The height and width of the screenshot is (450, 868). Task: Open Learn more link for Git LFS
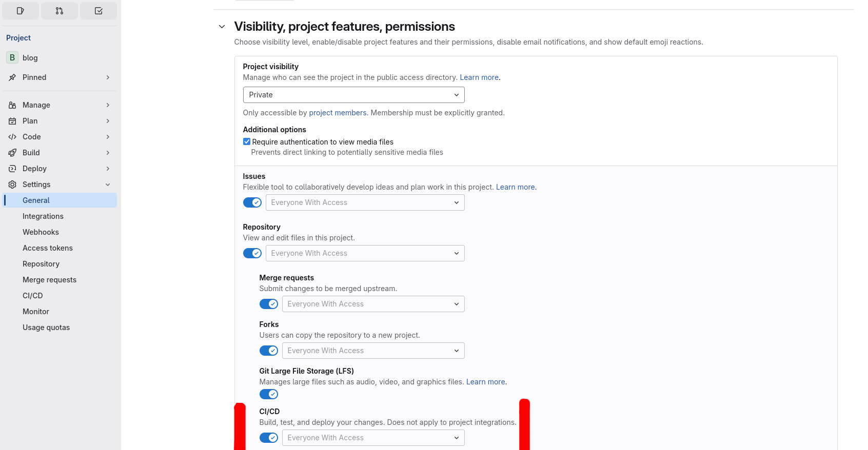[485, 382]
